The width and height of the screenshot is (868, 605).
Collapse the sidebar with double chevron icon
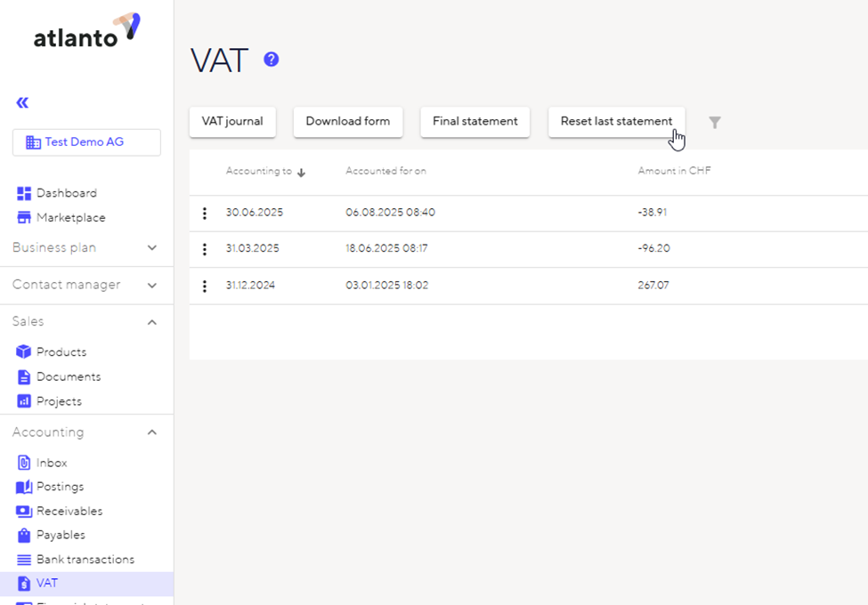[x=22, y=103]
